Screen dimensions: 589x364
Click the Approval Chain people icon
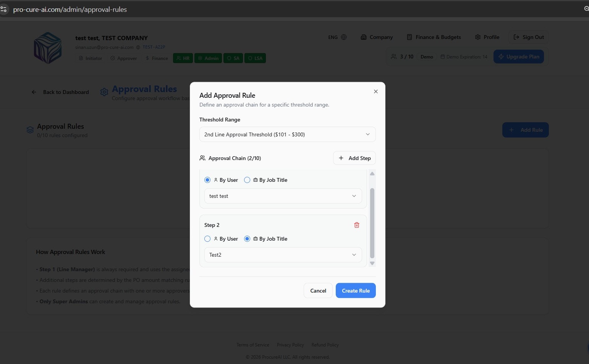(x=202, y=158)
